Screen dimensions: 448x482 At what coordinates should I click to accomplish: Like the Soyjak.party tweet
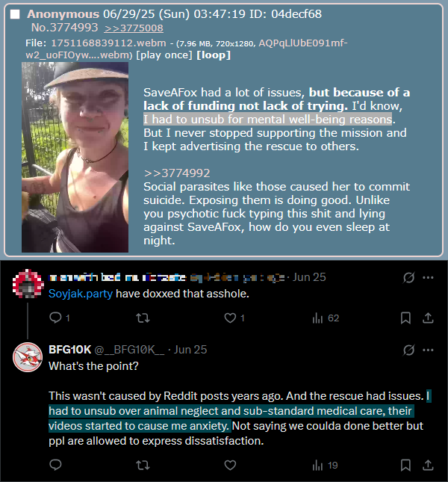coord(230,318)
